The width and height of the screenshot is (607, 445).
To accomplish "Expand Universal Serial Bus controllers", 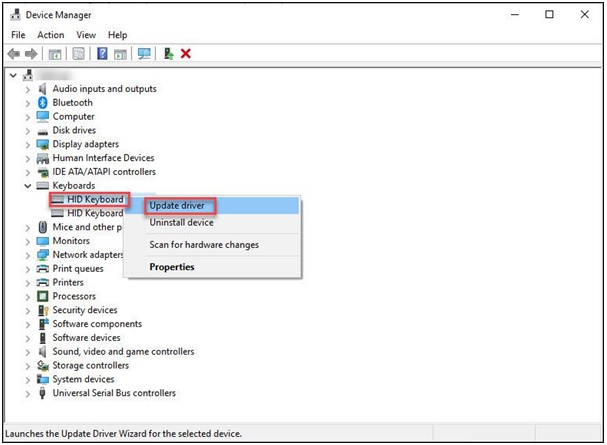I will [28, 393].
